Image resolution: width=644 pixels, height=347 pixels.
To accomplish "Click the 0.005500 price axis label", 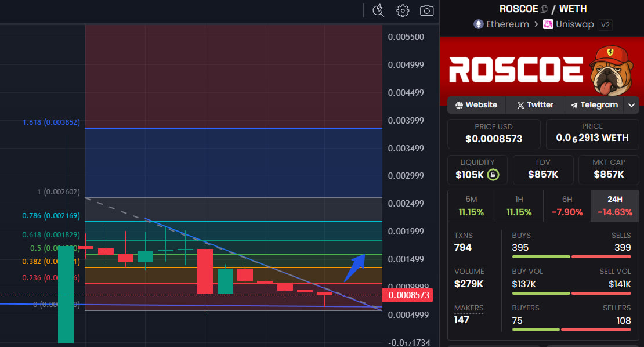I will pos(406,37).
